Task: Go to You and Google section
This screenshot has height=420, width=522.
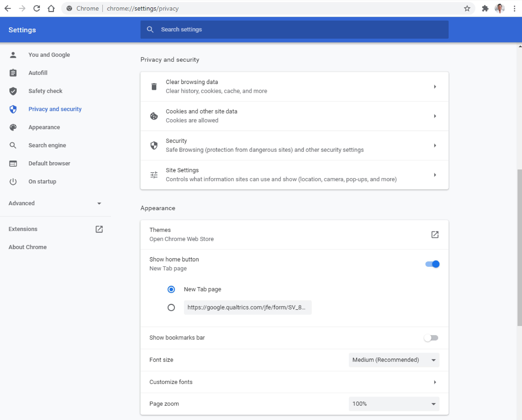Action: coord(49,55)
